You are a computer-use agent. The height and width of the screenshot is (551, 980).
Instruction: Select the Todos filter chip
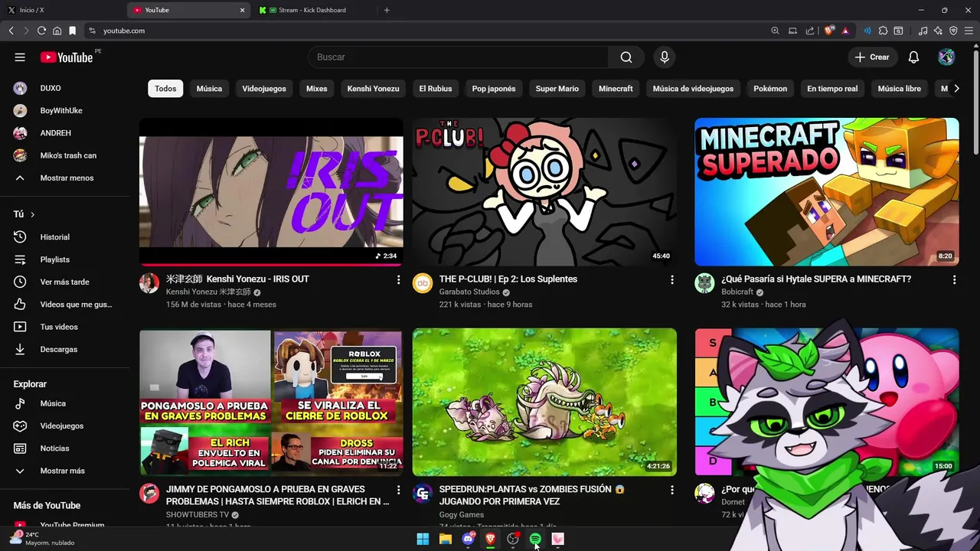pyautogui.click(x=165, y=89)
